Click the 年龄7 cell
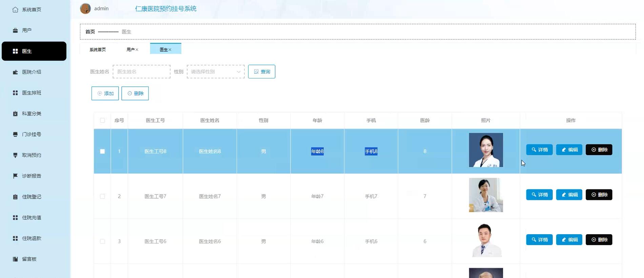Screen dimensions: 644x278 (x=317, y=196)
